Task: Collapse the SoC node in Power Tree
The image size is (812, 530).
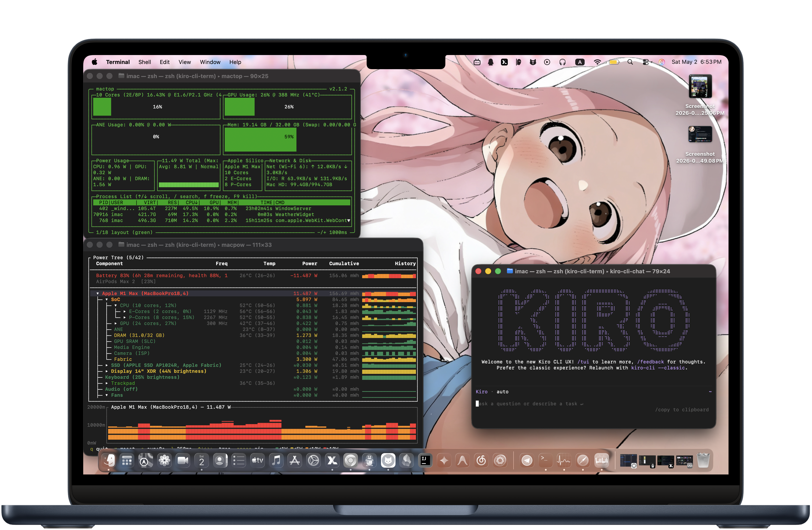Action: click(106, 300)
